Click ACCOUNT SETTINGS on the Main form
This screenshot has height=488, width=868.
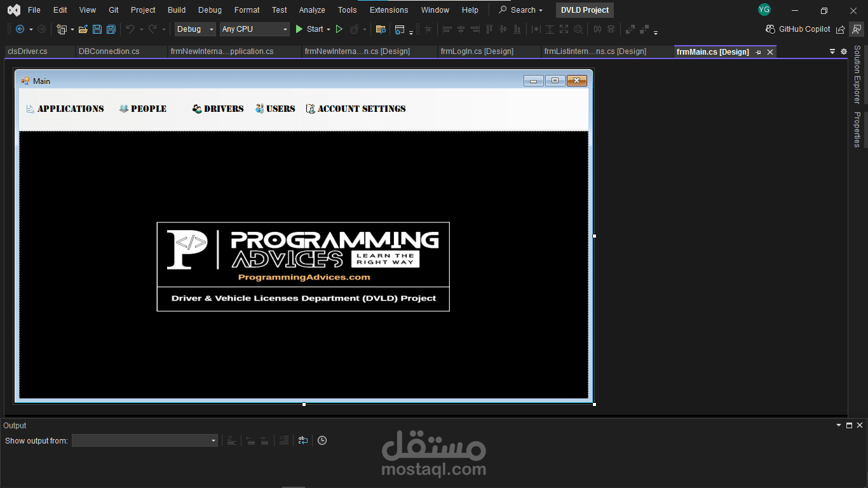[356, 109]
